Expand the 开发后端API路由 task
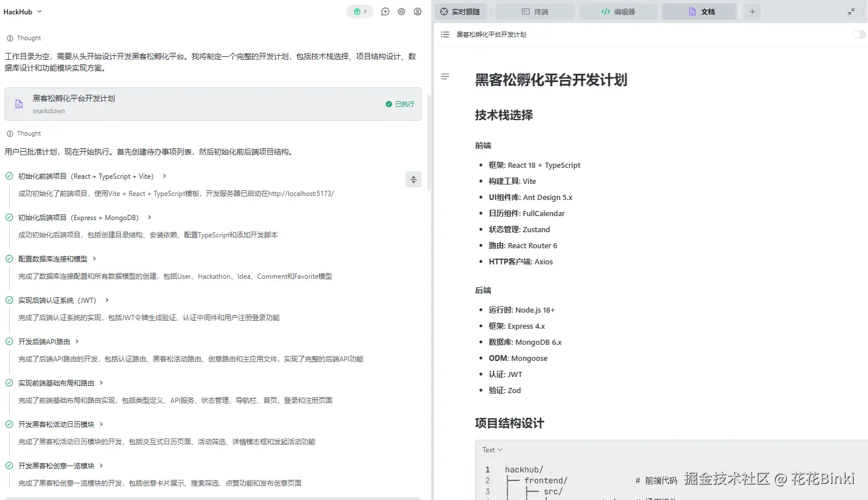 (x=77, y=341)
